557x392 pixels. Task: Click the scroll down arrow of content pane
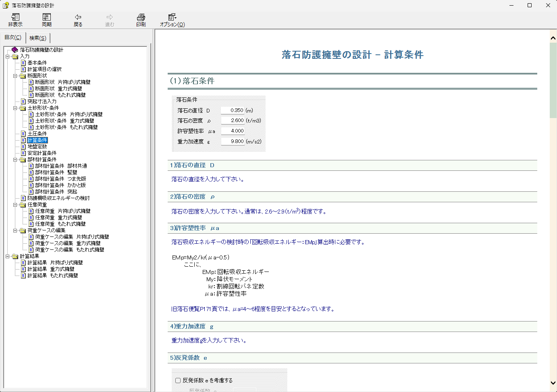tap(553, 383)
